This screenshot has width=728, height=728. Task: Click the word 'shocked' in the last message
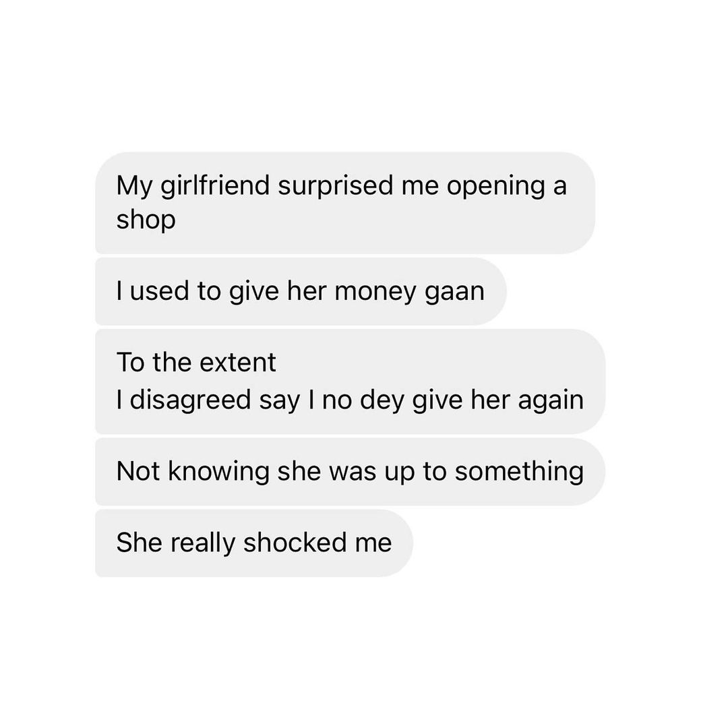(295, 542)
